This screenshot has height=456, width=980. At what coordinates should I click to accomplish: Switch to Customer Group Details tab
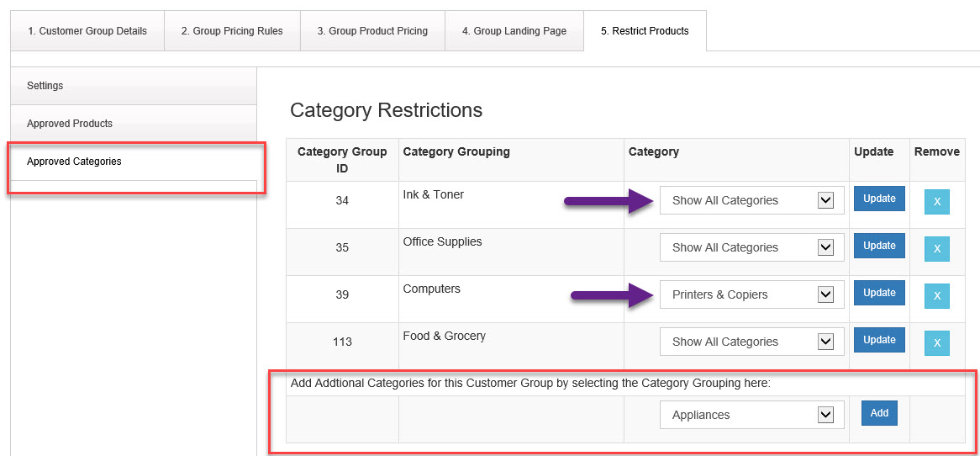[x=87, y=31]
